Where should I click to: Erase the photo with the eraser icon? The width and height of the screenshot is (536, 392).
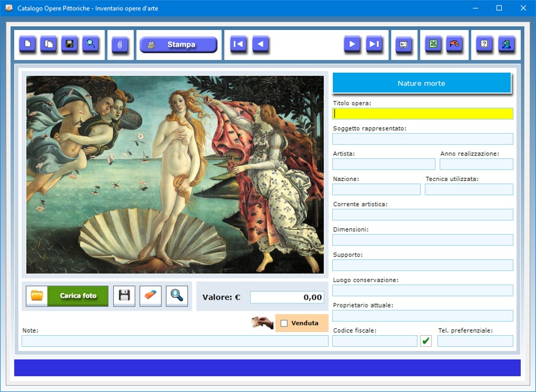pyautogui.click(x=151, y=296)
